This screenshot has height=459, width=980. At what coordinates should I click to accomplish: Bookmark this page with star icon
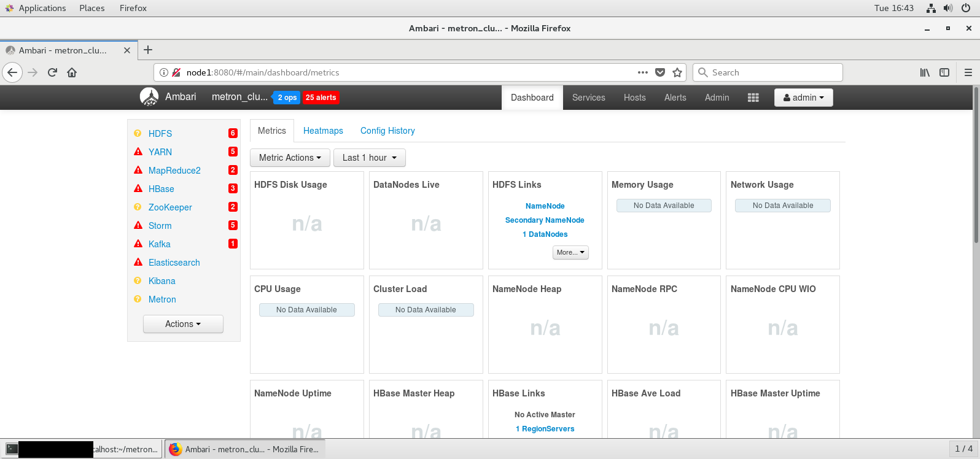coord(677,72)
